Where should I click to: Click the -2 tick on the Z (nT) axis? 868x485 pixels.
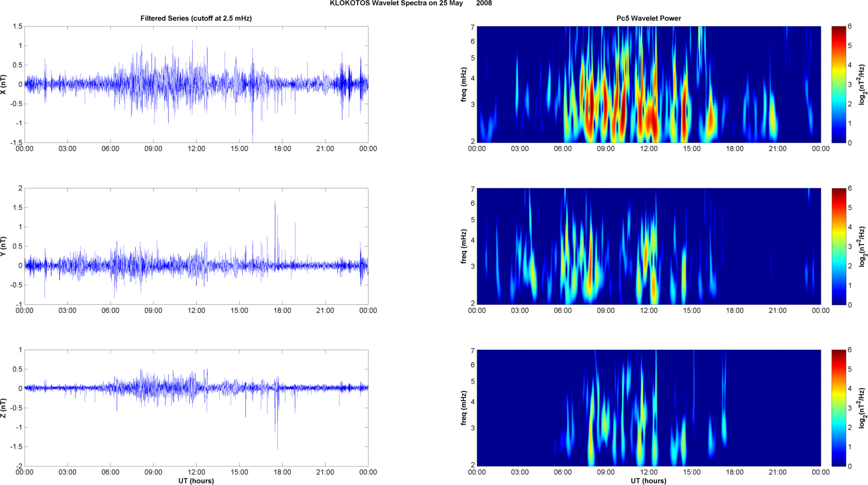tap(19, 466)
